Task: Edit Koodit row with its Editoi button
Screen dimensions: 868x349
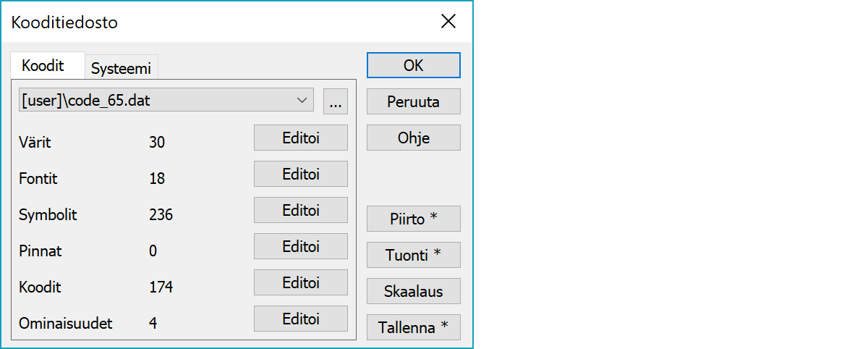Action: [x=301, y=282]
